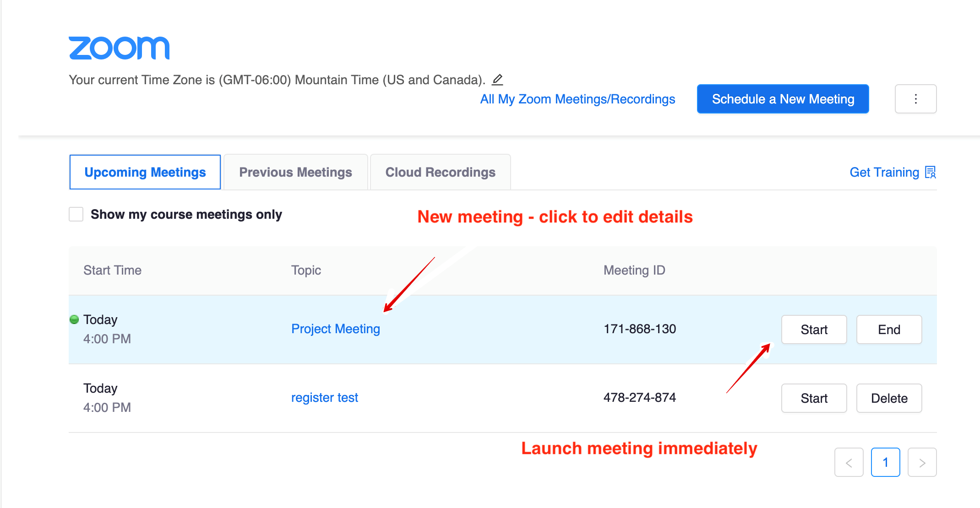Image resolution: width=980 pixels, height=508 pixels.
Task: Click the Zoom logo
Action: tap(119, 48)
